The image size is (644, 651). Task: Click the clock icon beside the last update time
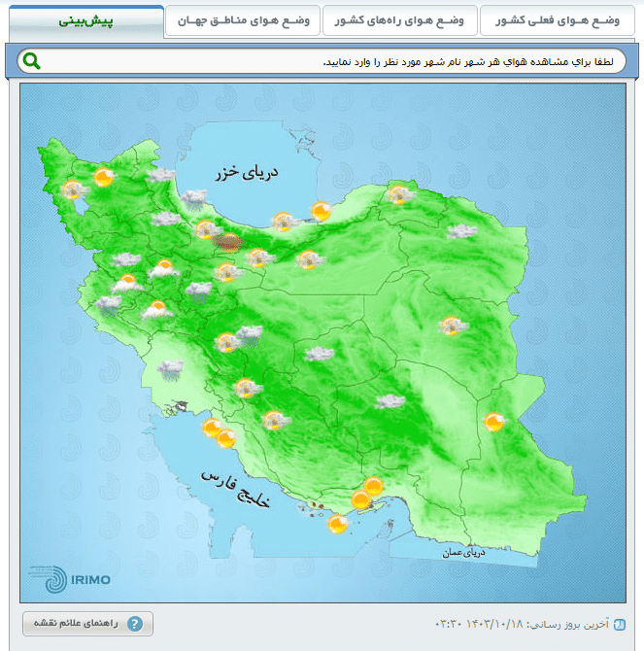tap(619, 625)
